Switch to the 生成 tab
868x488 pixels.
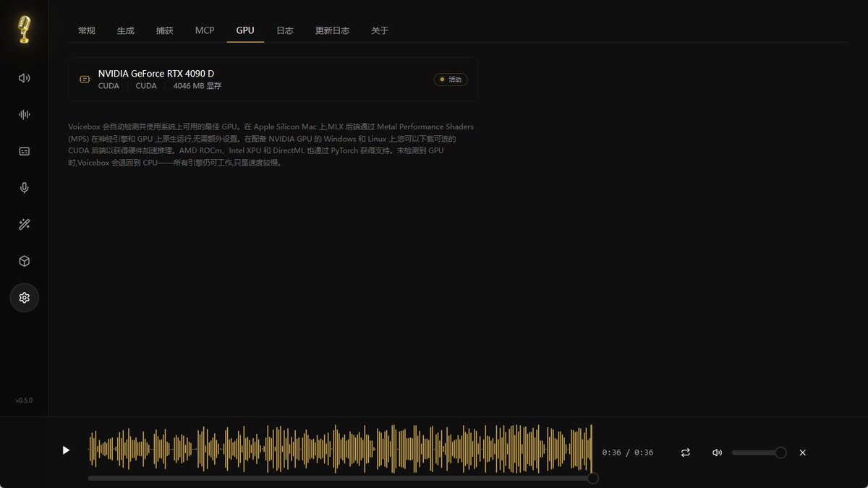click(126, 30)
